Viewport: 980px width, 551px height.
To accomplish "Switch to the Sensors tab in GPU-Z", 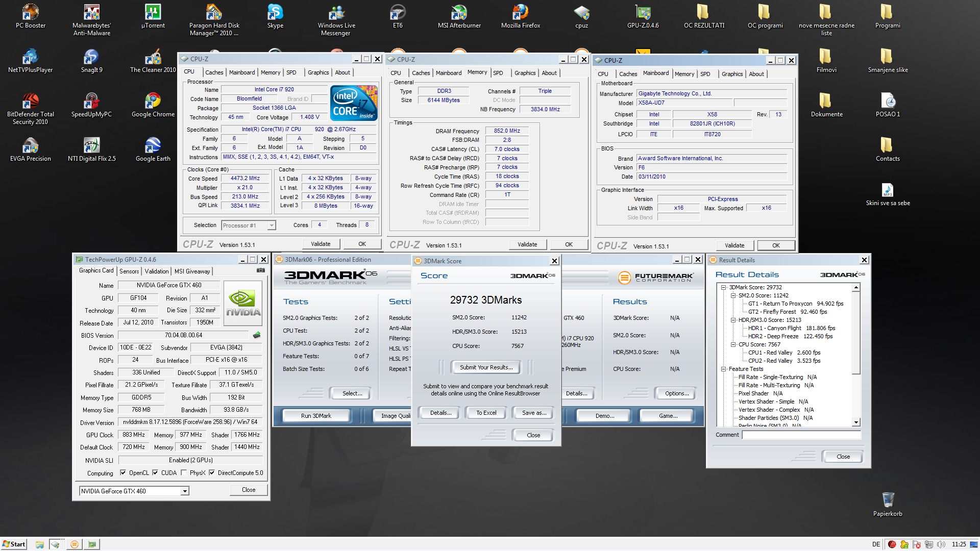I will pos(129,271).
